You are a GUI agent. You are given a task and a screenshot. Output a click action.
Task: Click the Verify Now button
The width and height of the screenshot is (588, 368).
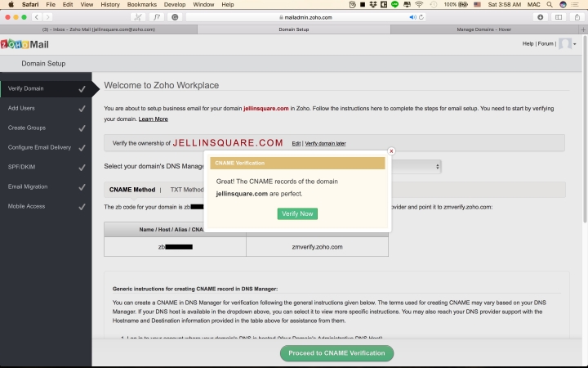[297, 213]
